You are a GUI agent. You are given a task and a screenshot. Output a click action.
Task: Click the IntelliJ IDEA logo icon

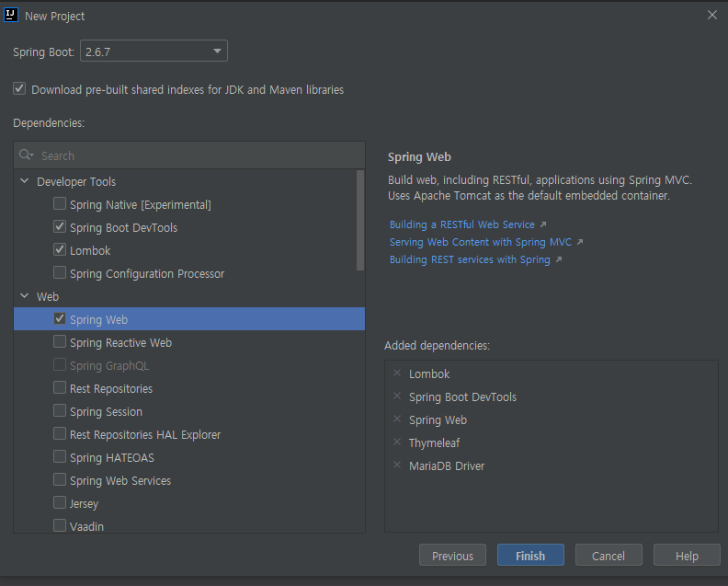point(11,15)
